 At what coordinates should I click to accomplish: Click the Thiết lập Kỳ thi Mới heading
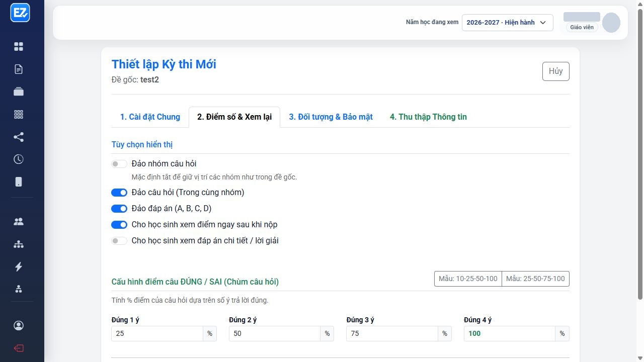(x=164, y=64)
